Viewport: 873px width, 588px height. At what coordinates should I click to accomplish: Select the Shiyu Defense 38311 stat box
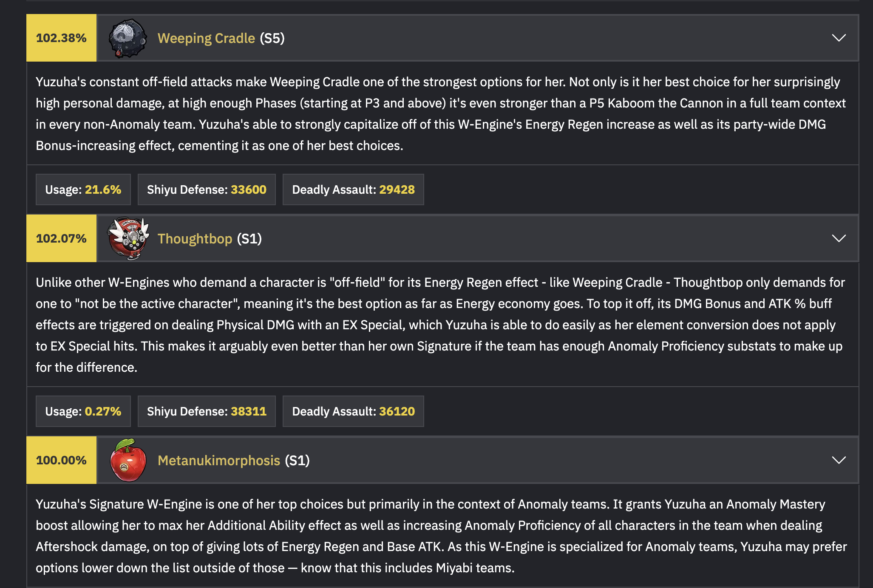pyautogui.click(x=207, y=411)
